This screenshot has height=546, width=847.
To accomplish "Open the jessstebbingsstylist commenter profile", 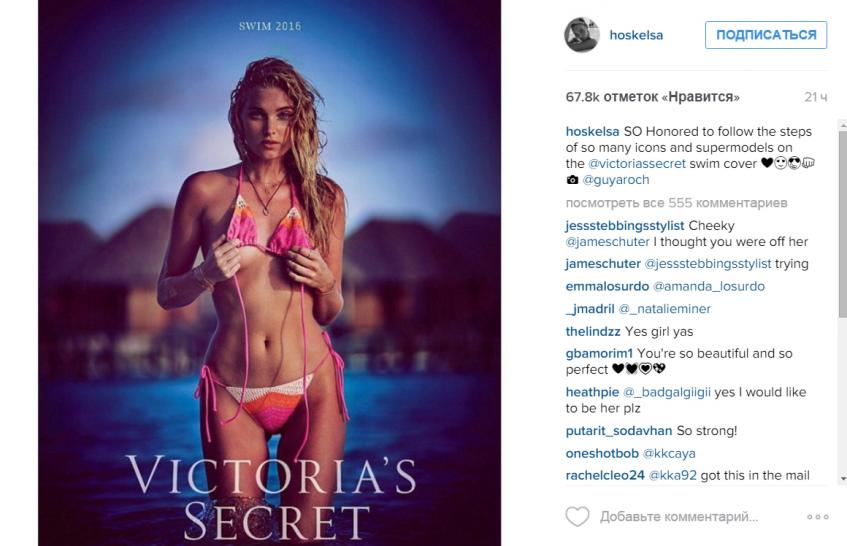I will (624, 226).
